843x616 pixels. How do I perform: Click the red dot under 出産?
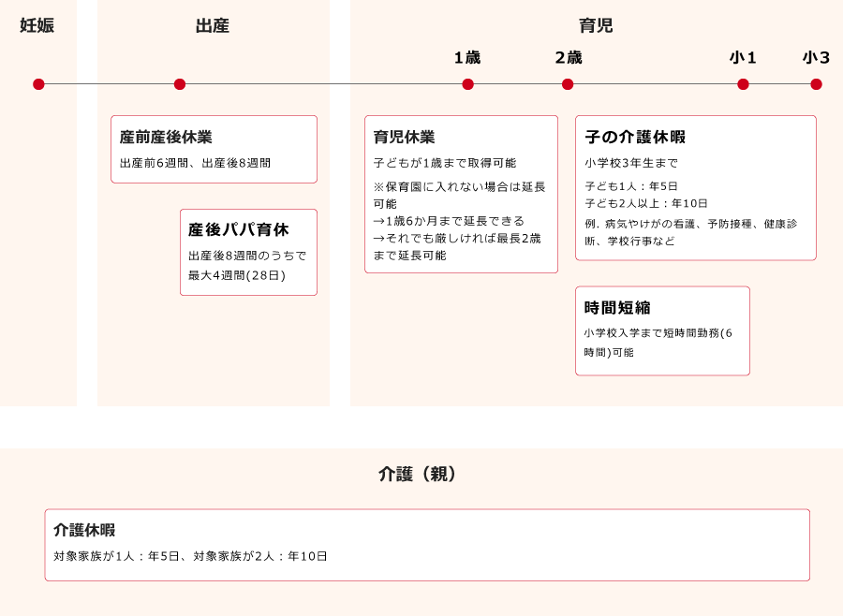pyautogui.click(x=178, y=84)
